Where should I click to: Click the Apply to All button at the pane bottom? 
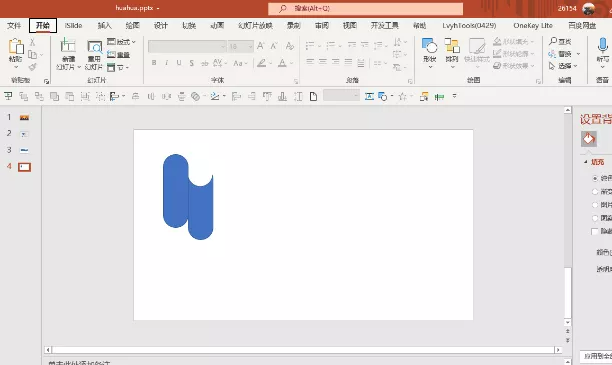pos(596,356)
